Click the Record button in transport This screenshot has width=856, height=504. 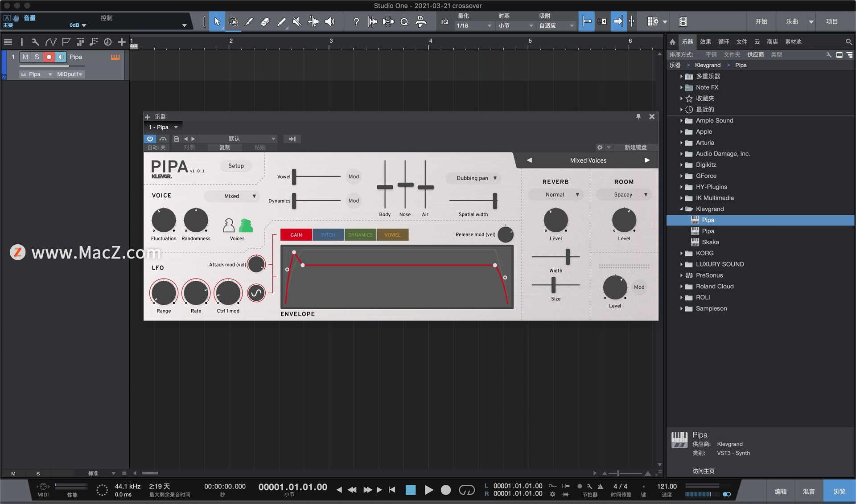[445, 490]
